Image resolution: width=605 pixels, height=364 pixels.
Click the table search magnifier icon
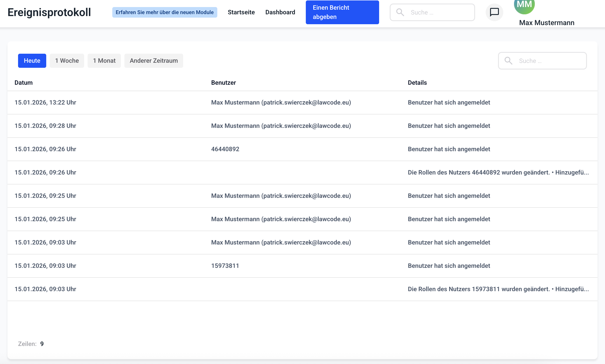coord(508,61)
